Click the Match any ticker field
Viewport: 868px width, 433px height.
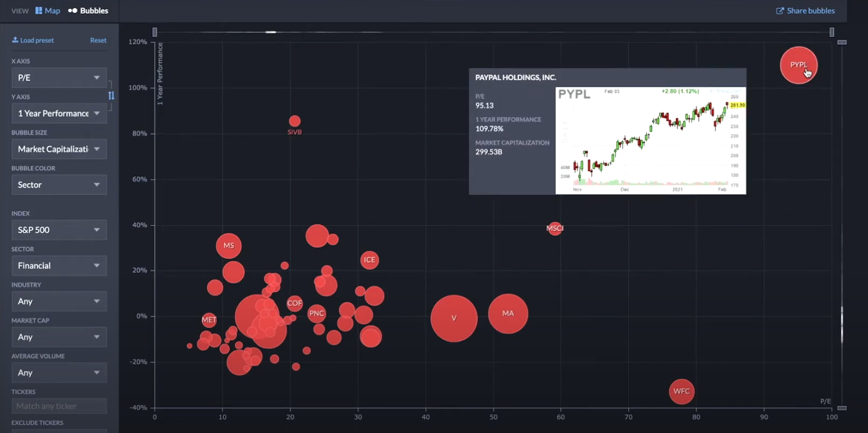point(59,406)
